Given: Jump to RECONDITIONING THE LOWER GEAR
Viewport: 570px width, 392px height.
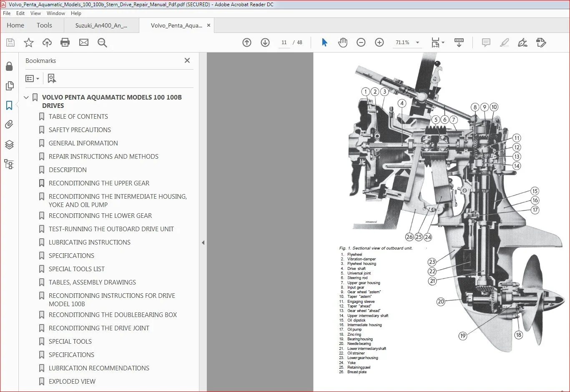Looking at the screenshot, I should coord(100,216).
